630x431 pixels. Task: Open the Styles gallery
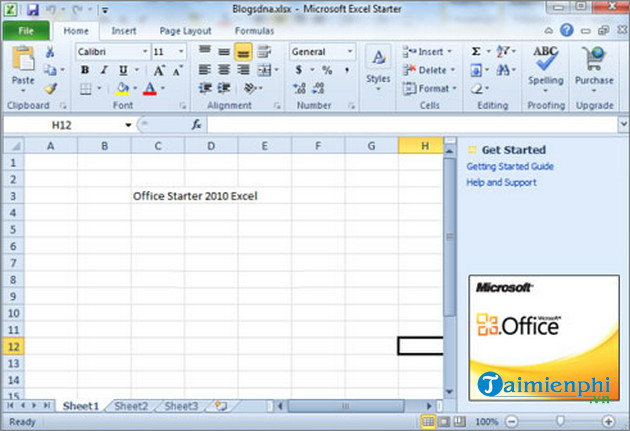pos(378,68)
